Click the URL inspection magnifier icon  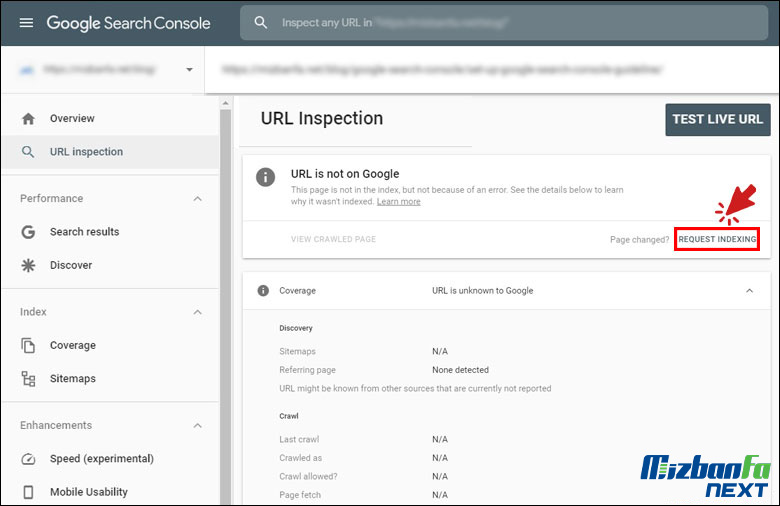coord(28,152)
